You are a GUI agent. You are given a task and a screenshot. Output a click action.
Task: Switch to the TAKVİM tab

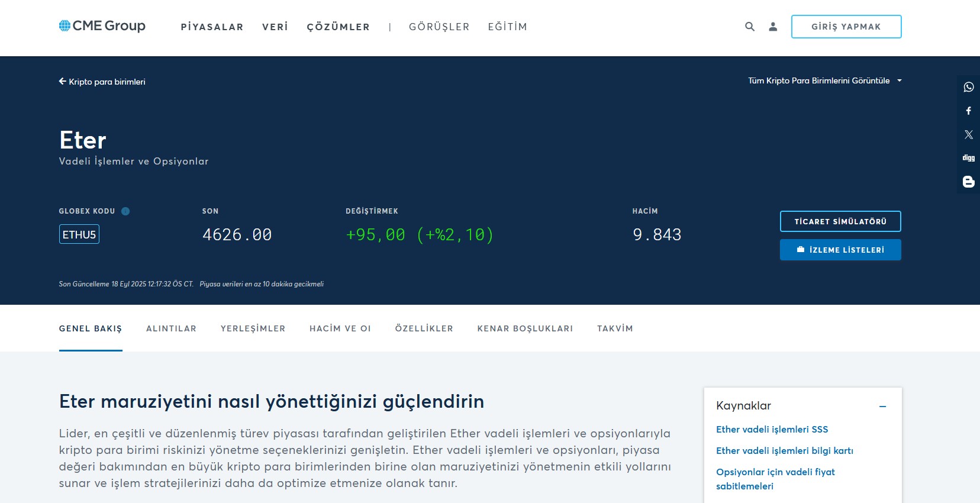point(615,328)
